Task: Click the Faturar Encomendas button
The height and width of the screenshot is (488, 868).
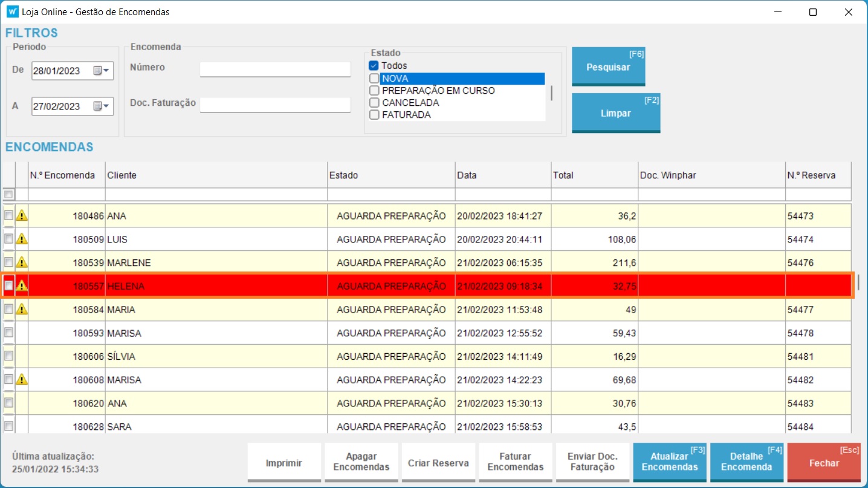Action: coord(515,463)
